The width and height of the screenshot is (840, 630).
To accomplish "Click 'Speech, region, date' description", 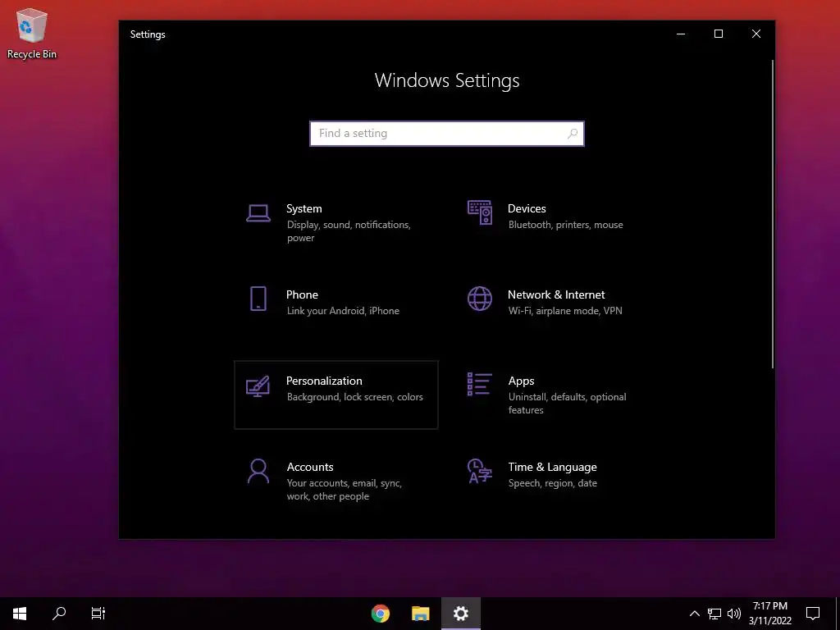I will pyautogui.click(x=552, y=483).
